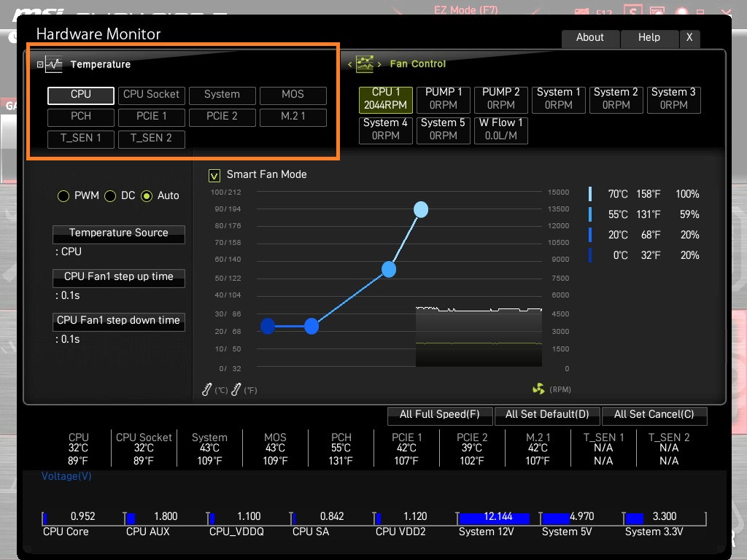Click the PCH 55°C temperature reading
Image resolution: width=747 pixels, height=560 pixels.
341,448
